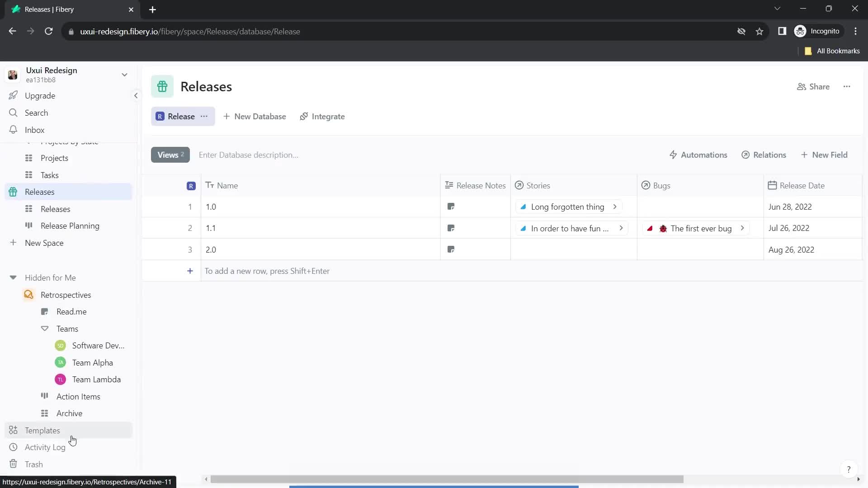Image resolution: width=868 pixels, height=488 pixels.
Task: Click the Release Notes column icon
Action: (449, 185)
